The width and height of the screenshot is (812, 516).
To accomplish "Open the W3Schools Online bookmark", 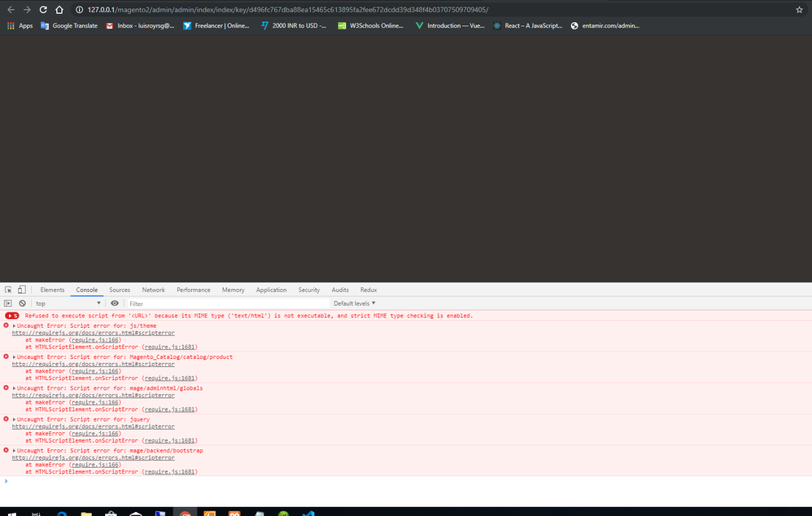I will [371, 26].
